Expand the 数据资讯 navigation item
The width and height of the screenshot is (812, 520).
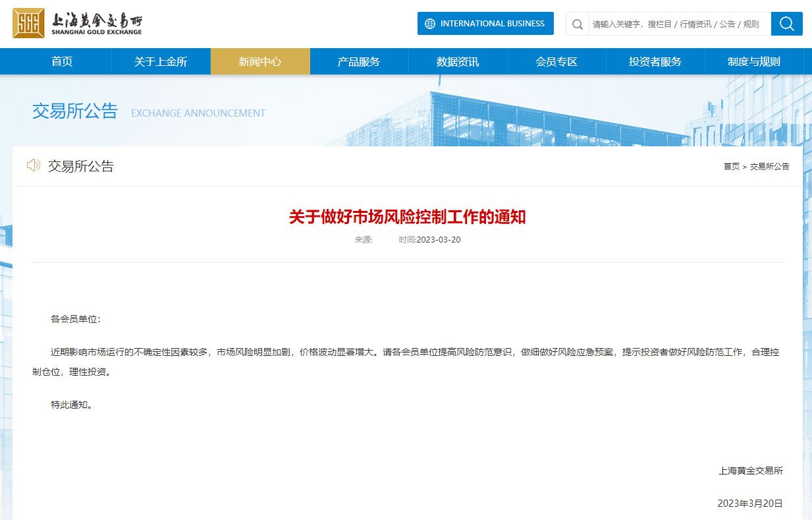(x=458, y=61)
